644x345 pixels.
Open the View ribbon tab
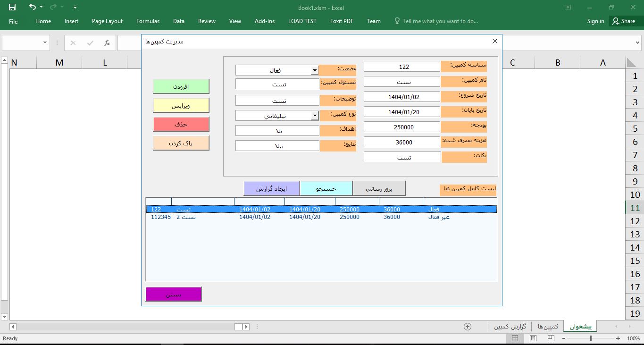click(235, 21)
